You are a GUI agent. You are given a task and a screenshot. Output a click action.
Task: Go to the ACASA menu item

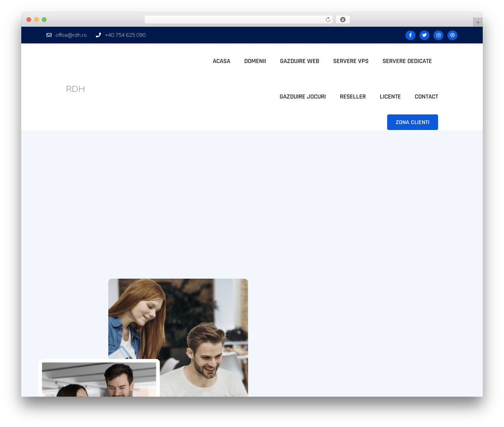[222, 61]
